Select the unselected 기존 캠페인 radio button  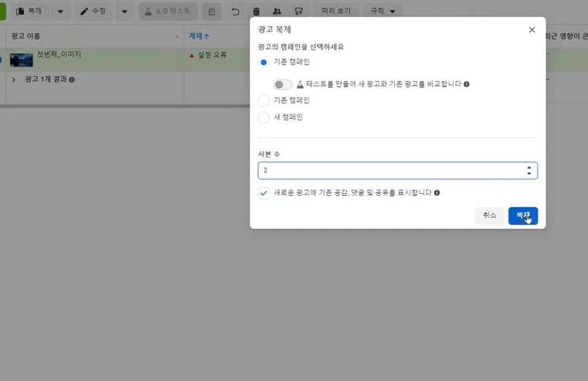[x=264, y=100]
